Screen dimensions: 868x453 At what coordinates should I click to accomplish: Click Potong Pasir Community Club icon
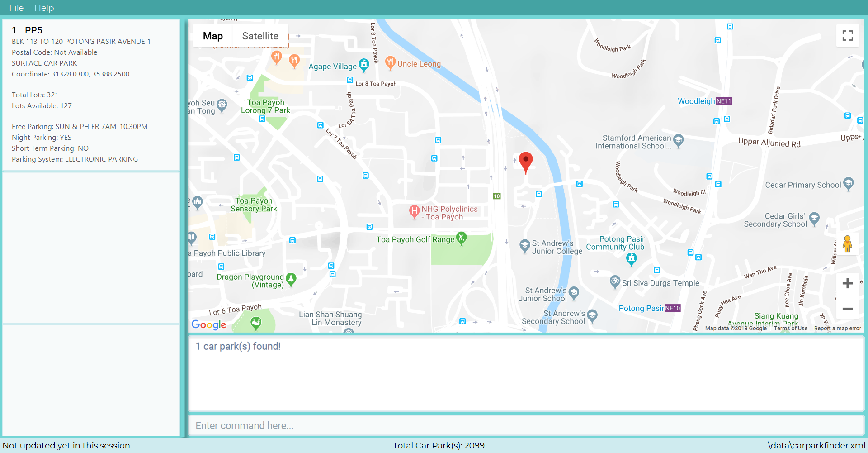632,259
